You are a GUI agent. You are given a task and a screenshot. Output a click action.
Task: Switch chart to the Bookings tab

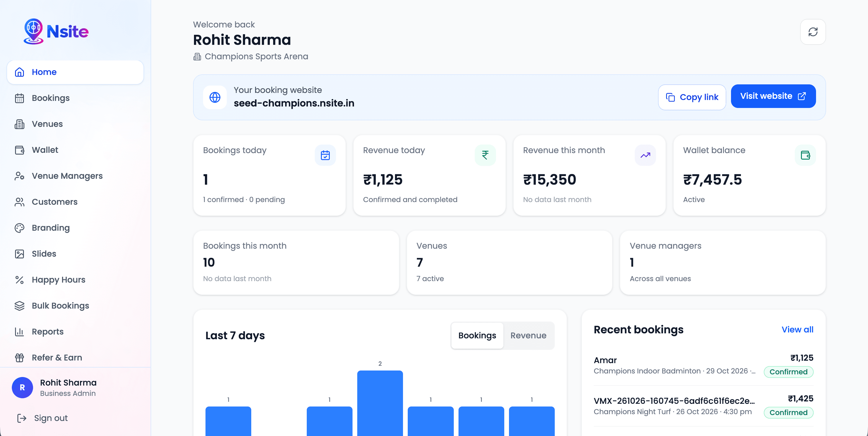pyautogui.click(x=477, y=335)
